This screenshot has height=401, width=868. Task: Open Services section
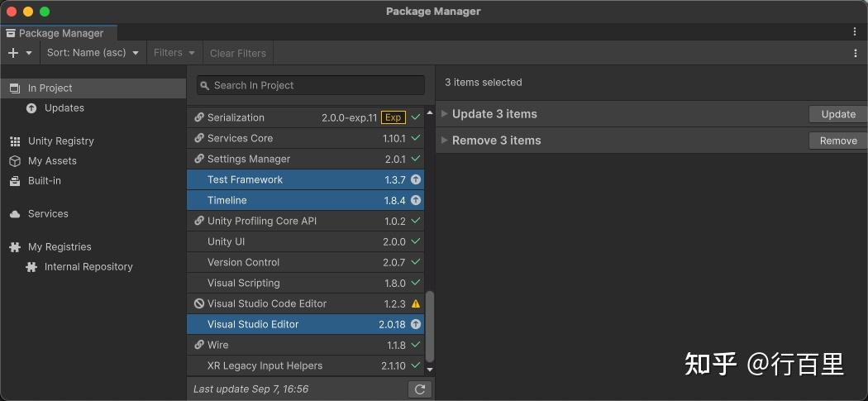[x=48, y=214]
